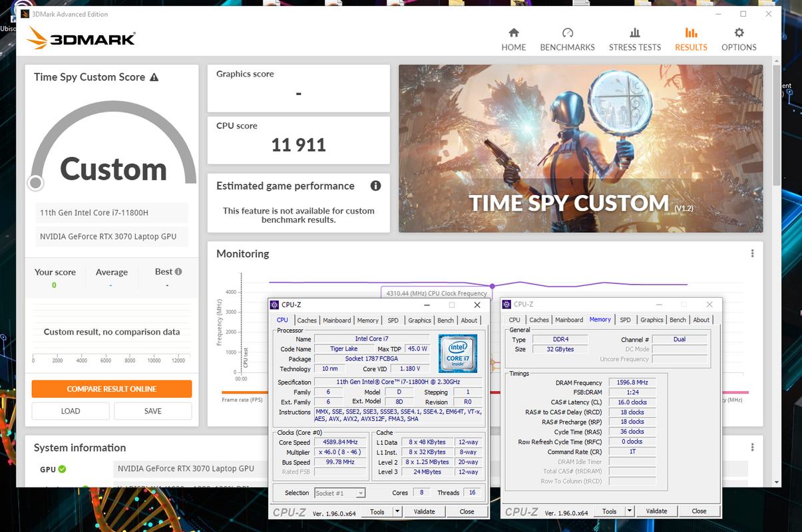Click CPU-Z title icon of Memory window

pos(507,305)
